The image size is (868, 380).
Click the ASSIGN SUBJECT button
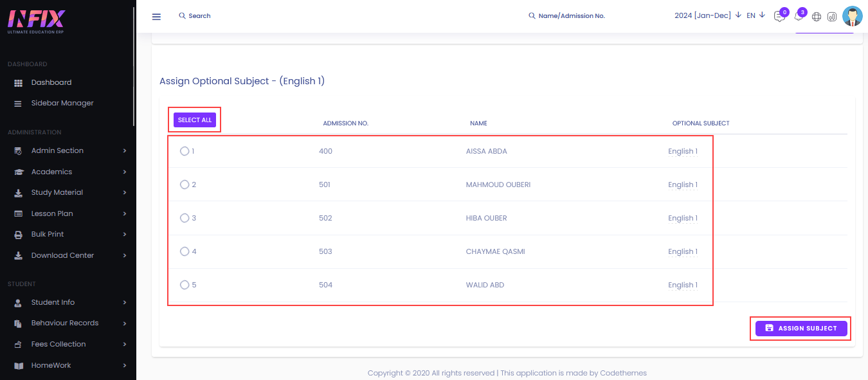tap(801, 329)
